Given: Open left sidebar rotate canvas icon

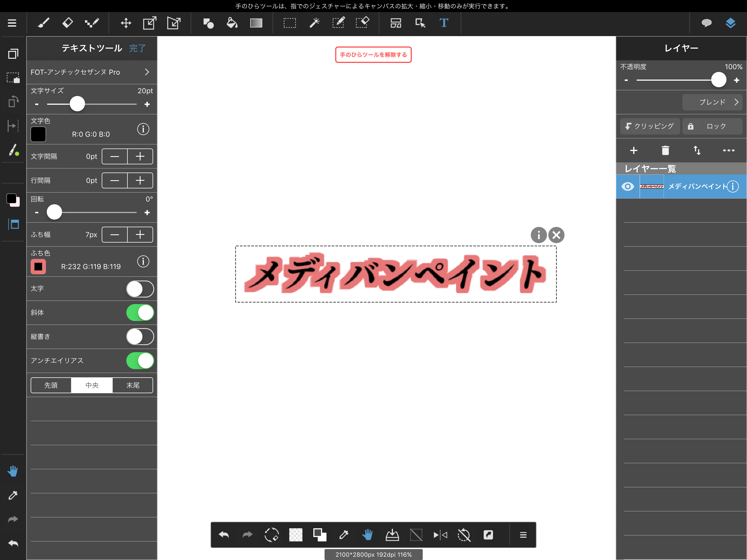Looking at the screenshot, I should (x=13, y=101).
